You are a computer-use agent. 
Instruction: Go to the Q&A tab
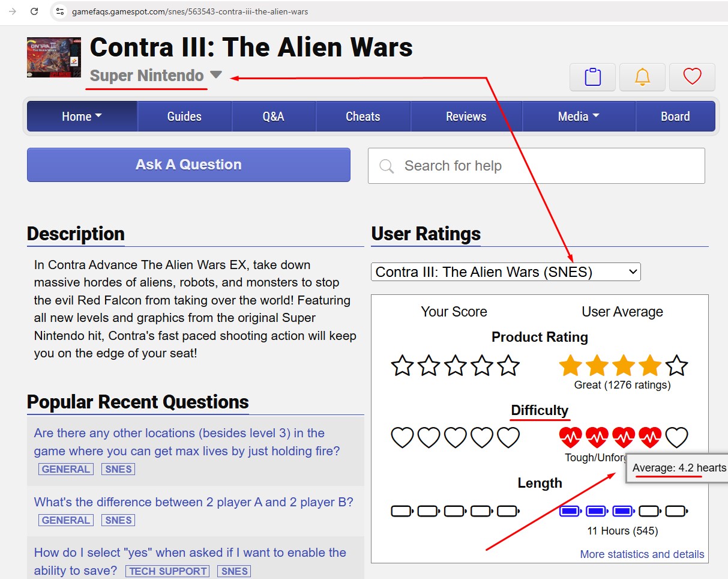[273, 117]
